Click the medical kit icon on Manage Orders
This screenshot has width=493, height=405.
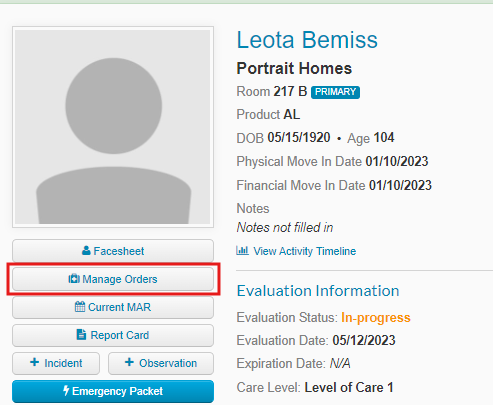click(x=74, y=279)
